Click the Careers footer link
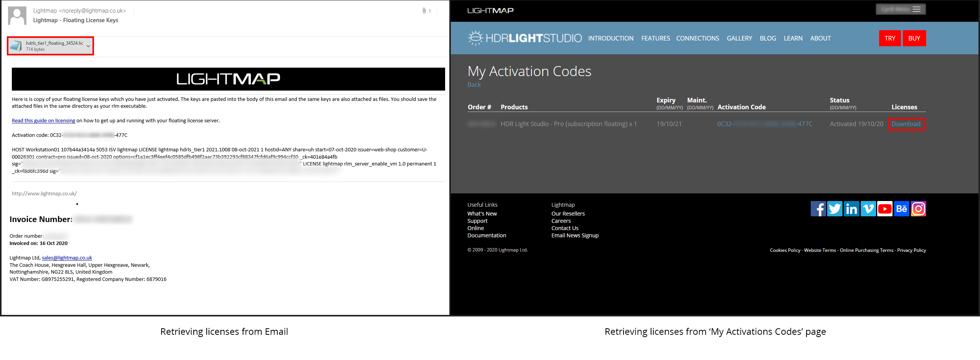 [x=561, y=221]
